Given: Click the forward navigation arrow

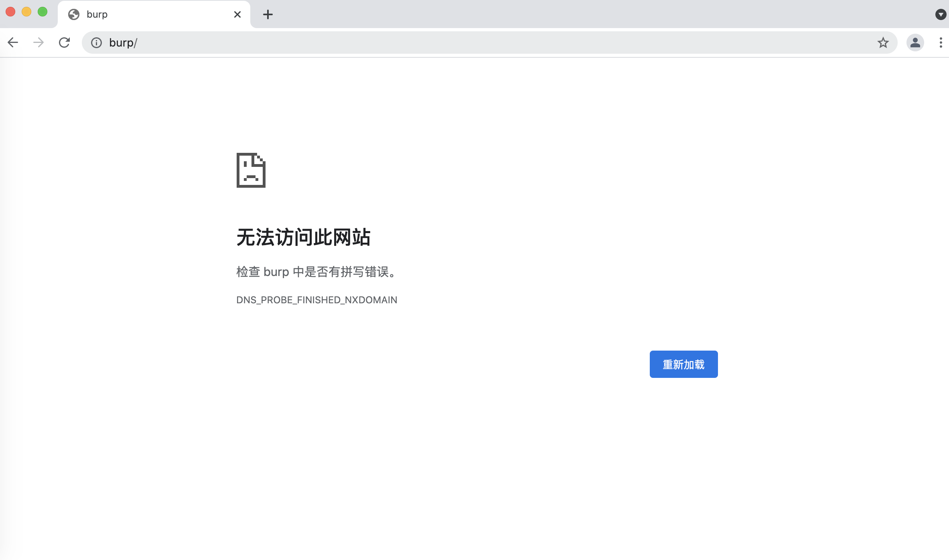Looking at the screenshot, I should click(39, 43).
